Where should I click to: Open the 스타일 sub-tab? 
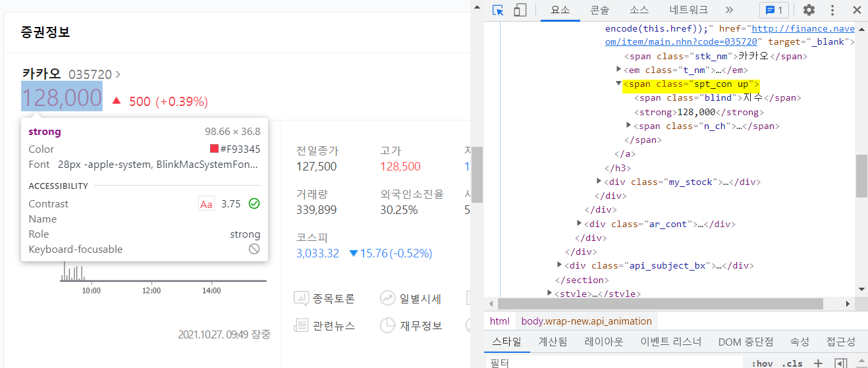tap(507, 342)
